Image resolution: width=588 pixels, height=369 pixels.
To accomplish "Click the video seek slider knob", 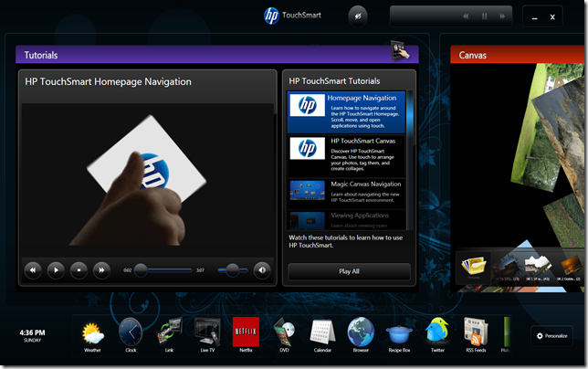I will (141, 270).
